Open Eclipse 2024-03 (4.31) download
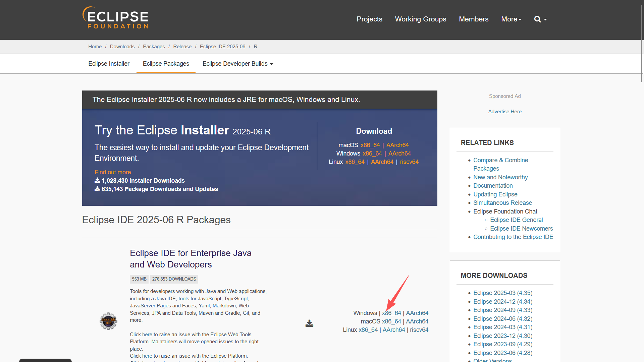This screenshot has width=644, height=362. (503, 327)
